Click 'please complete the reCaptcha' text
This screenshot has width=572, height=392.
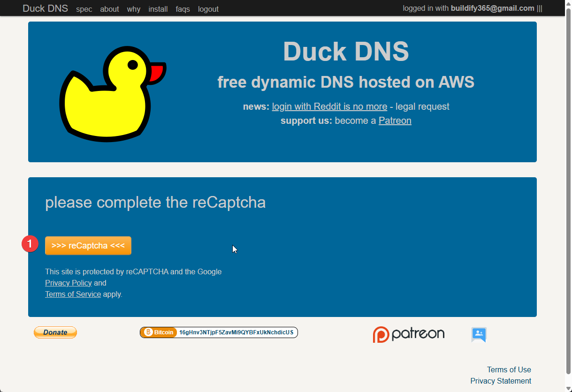(155, 203)
